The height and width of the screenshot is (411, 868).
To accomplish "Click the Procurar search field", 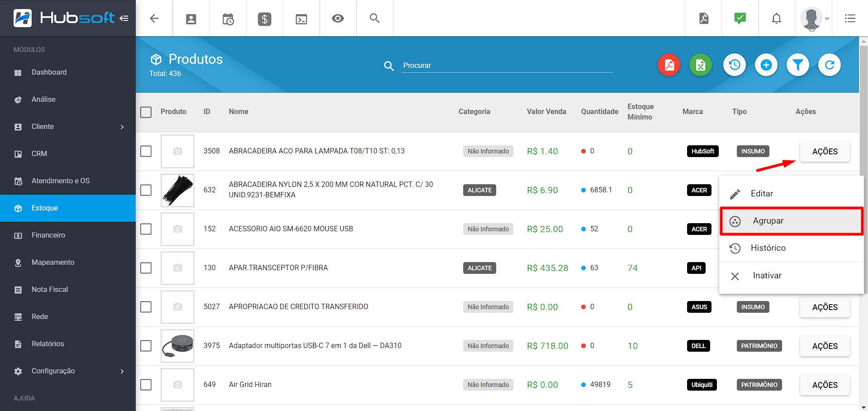I will pyautogui.click(x=507, y=66).
